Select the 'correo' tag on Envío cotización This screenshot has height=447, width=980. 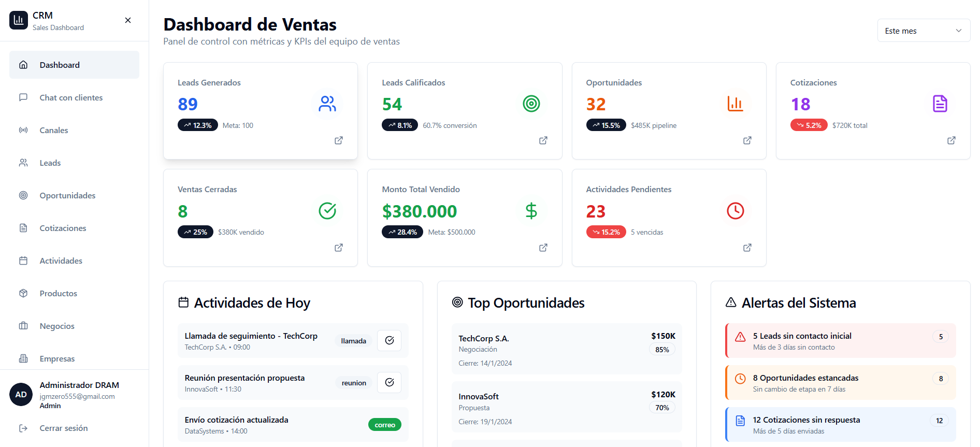click(x=384, y=425)
